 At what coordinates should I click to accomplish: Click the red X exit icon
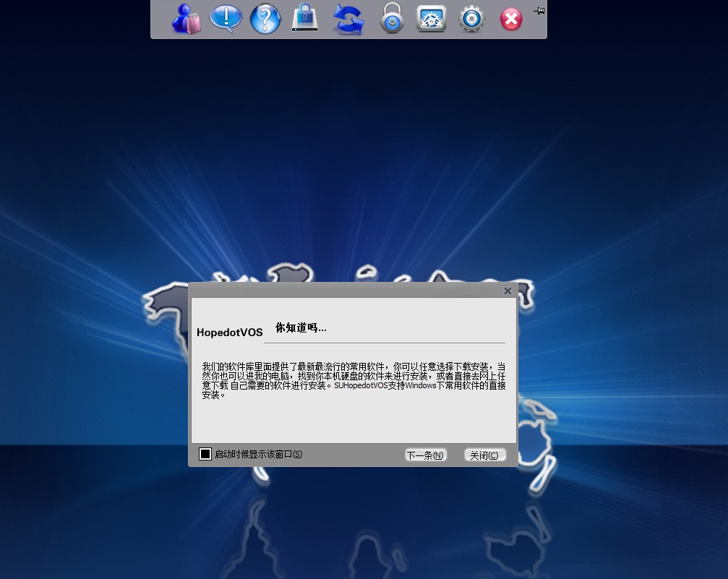pos(510,20)
